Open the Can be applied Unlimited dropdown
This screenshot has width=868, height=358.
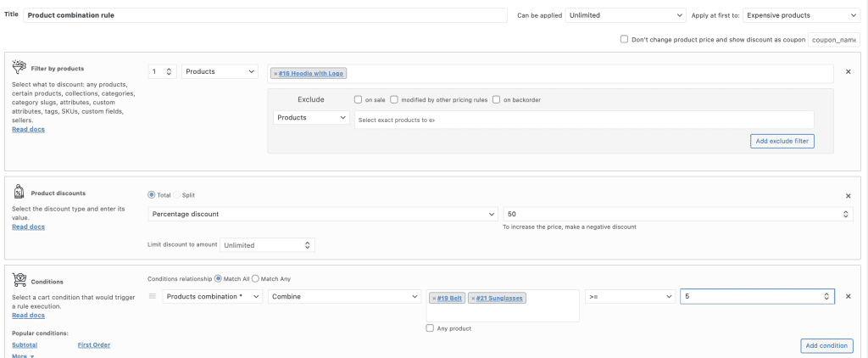click(x=626, y=15)
